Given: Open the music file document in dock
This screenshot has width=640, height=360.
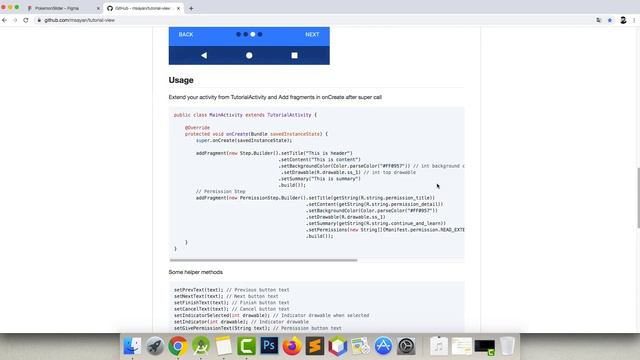Looking at the screenshot, I should (x=439, y=346).
